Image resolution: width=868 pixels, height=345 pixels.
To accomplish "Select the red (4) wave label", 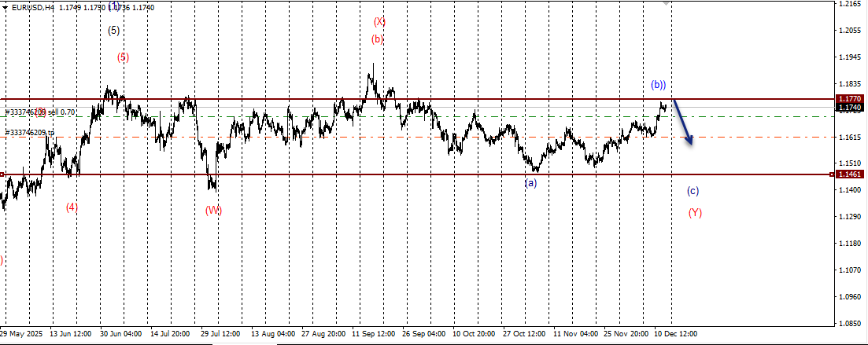I will tap(72, 207).
